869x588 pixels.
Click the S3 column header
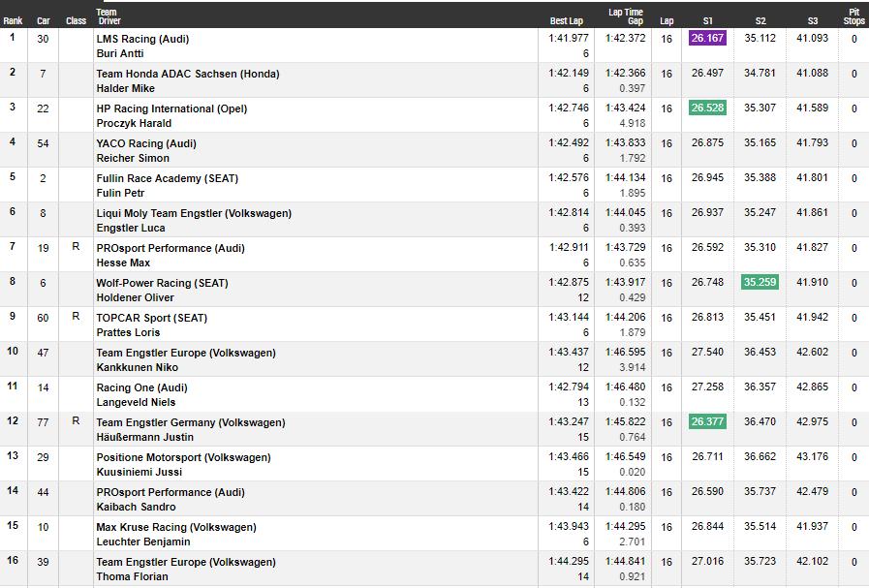[x=813, y=21]
